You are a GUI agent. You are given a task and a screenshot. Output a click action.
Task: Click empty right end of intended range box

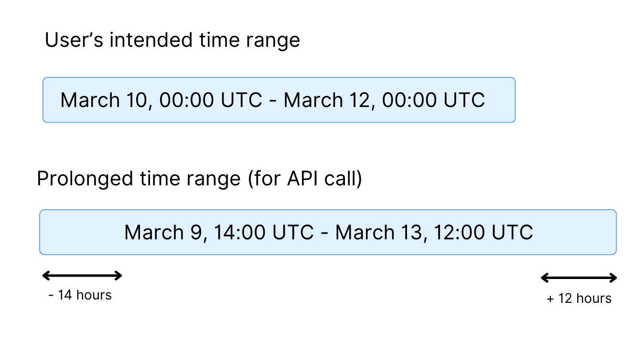501,100
